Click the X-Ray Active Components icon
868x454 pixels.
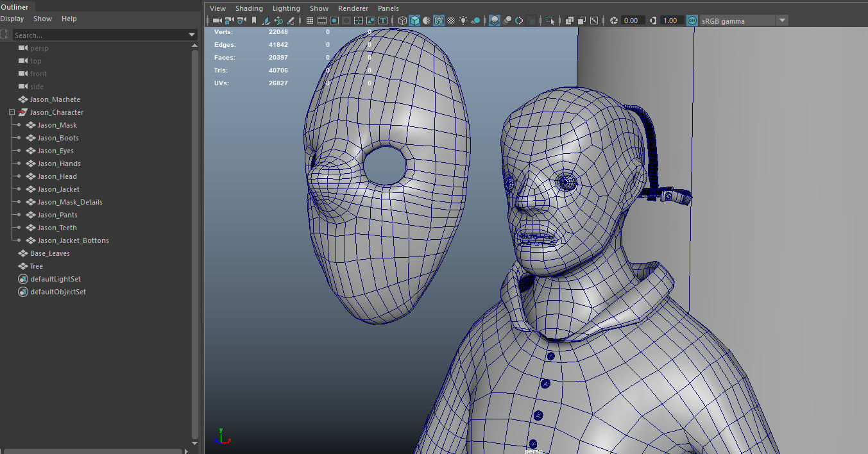[x=581, y=21]
